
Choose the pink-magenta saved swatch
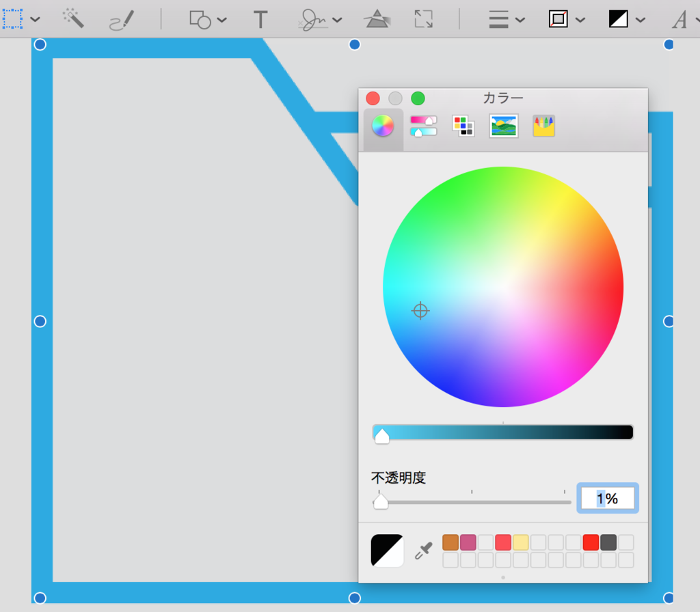point(468,542)
